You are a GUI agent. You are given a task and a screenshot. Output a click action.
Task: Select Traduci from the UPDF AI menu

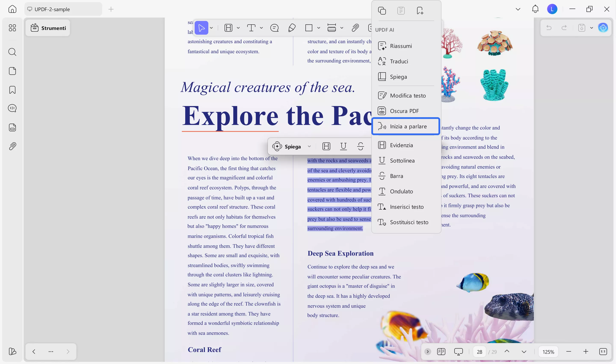399,61
